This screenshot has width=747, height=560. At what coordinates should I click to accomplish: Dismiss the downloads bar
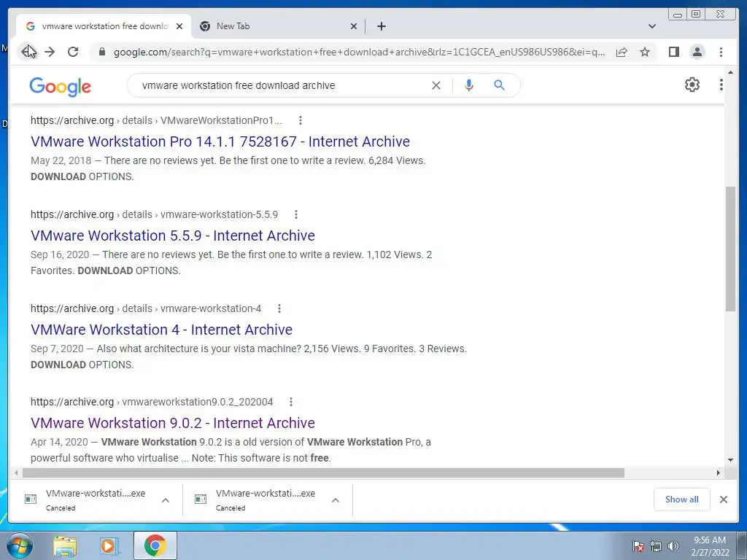point(723,499)
